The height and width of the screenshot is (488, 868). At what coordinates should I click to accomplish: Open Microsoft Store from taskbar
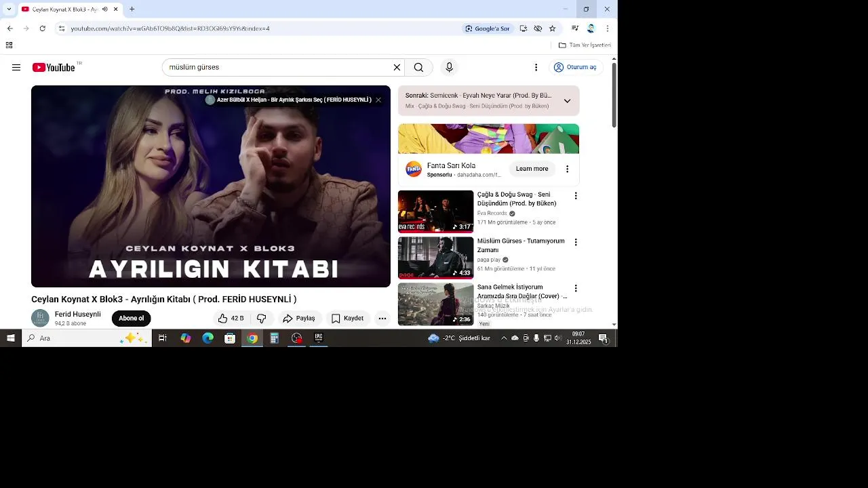(x=230, y=338)
